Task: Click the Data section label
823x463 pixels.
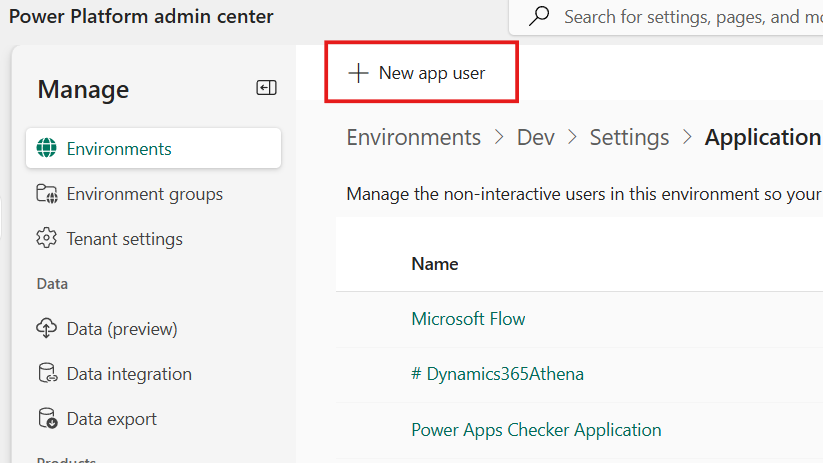Action: [52, 283]
